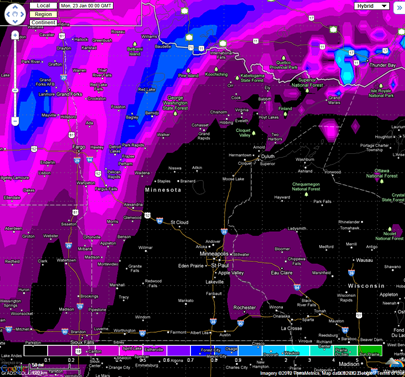Click the Eau Claire city label
The width and height of the screenshot is (405, 377).
pyautogui.click(x=282, y=273)
